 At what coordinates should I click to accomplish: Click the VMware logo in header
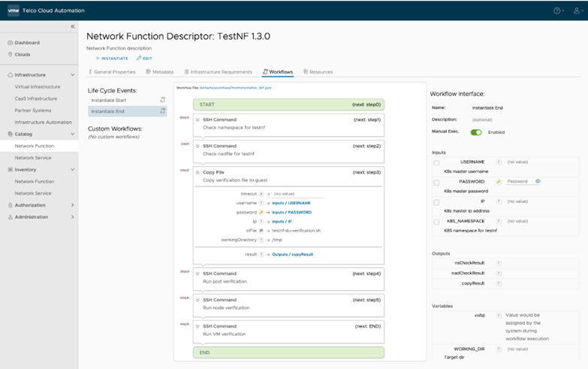click(14, 11)
